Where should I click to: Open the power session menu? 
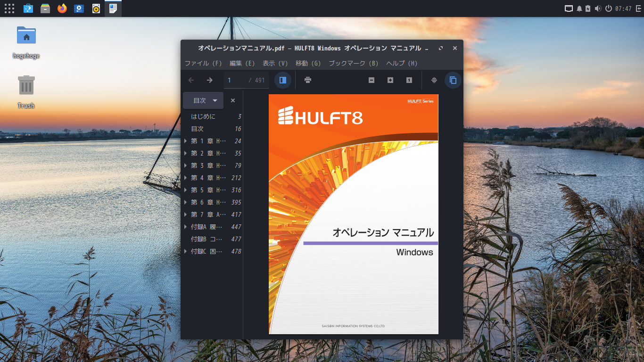coord(609,8)
